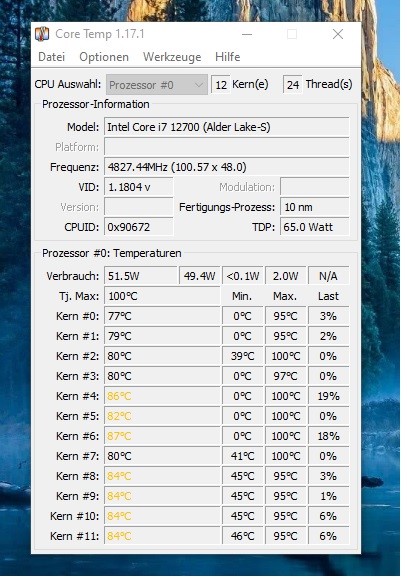This screenshot has height=579, width=407.
Task: Expand the Prozessor #0 dropdown
Action: click(x=157, y=85)
